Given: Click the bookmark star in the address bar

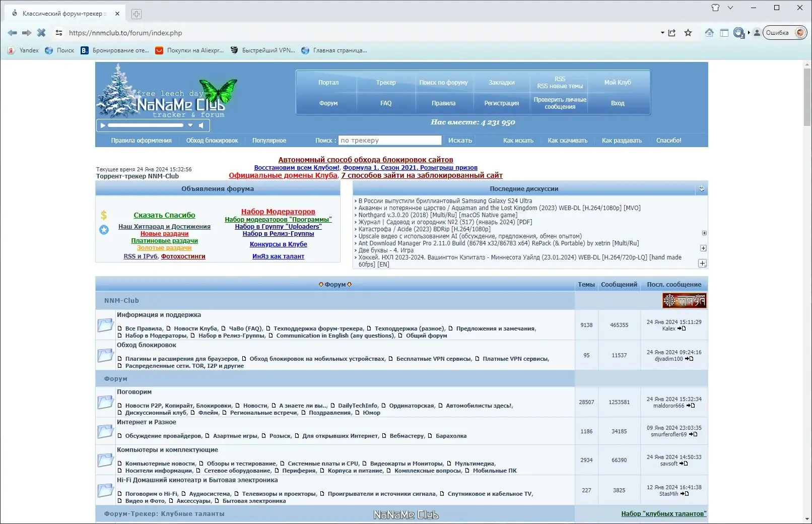Looking at the screenshot, I should [688, 33].
